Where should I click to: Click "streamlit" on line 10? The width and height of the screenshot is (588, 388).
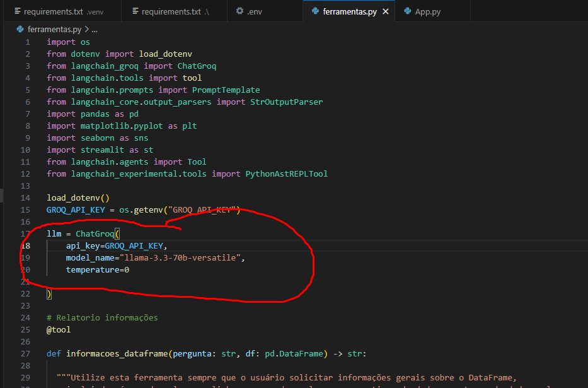(x=102, y=150)
